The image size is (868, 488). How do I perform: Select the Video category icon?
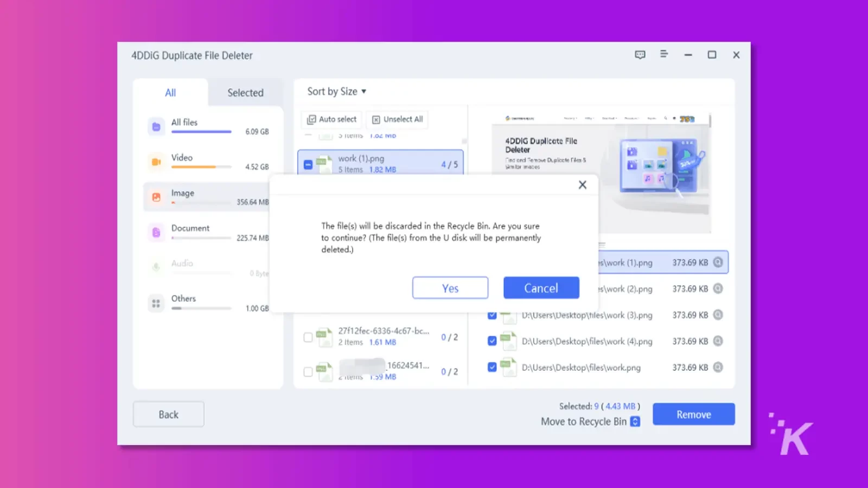156,162
